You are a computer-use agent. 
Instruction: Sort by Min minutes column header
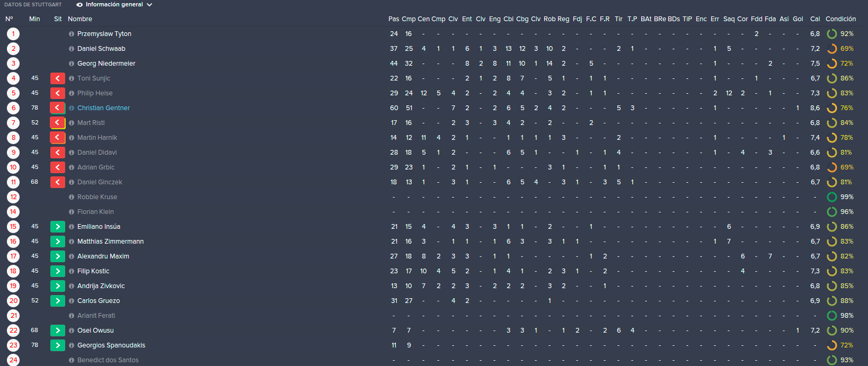tap(34, 19)
